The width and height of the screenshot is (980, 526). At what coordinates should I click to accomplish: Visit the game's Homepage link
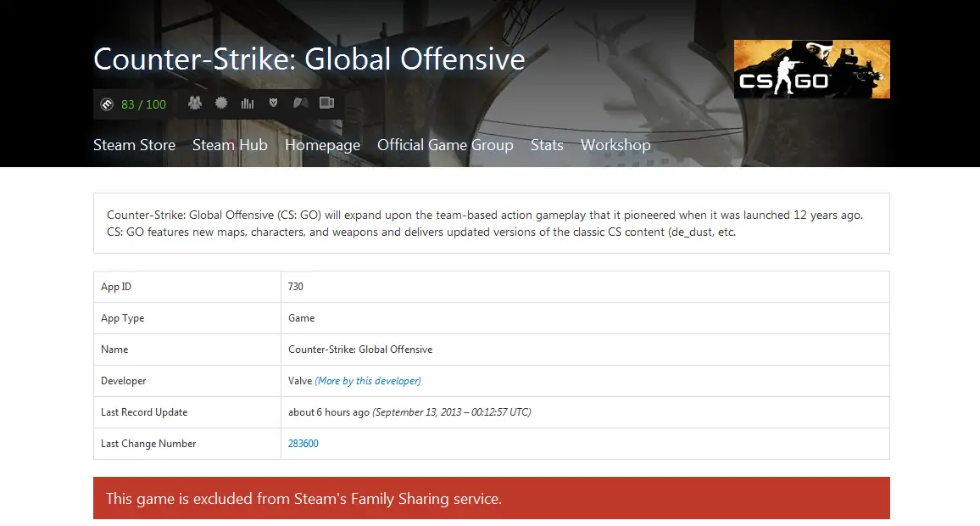pos(322,145)
